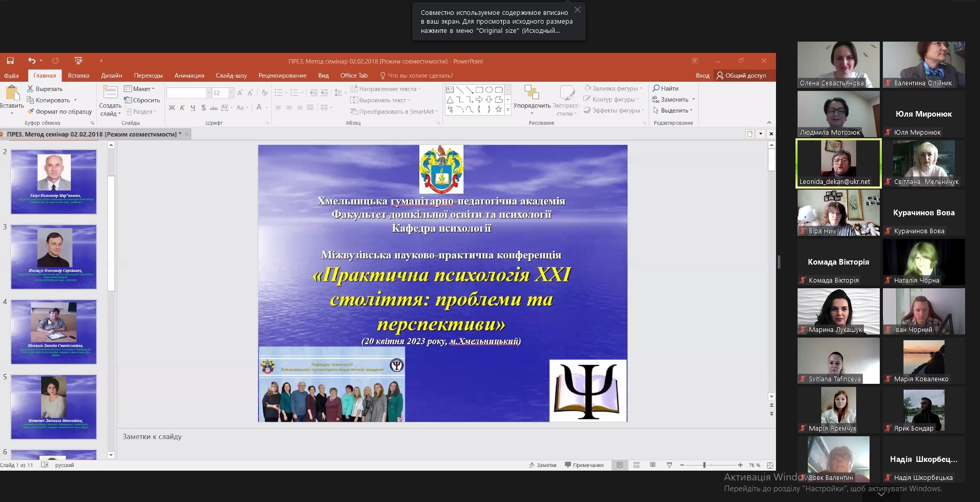The image size is (980, 502).
Task: Toggle the Заметки notes pane
Action: pyautogui.click(x=543, y=465)
